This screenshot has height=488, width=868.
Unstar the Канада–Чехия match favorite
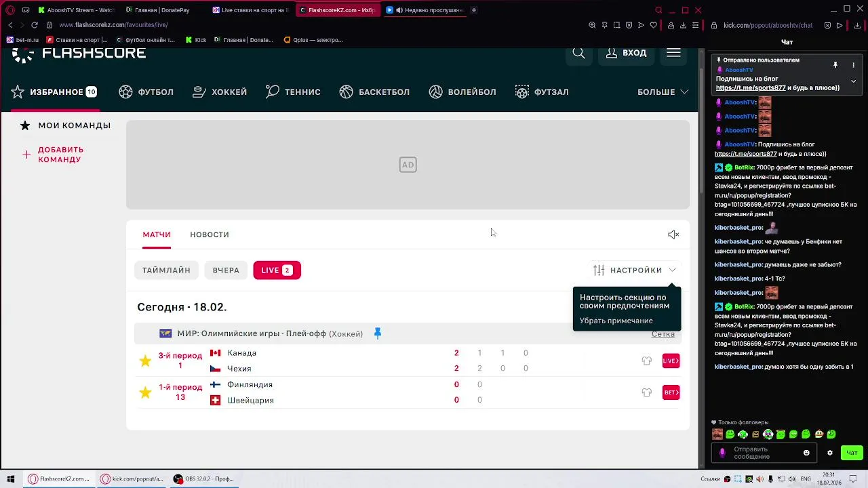(x=145, y=361)
